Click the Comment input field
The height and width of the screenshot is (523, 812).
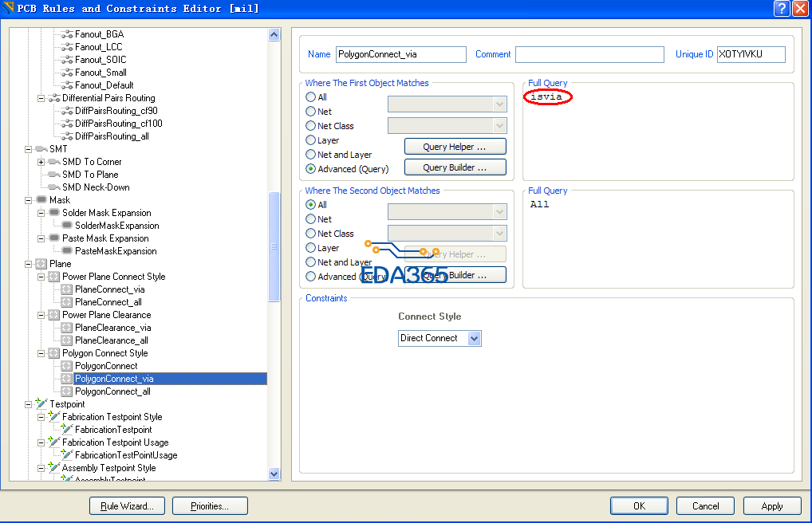click(589, 54)
